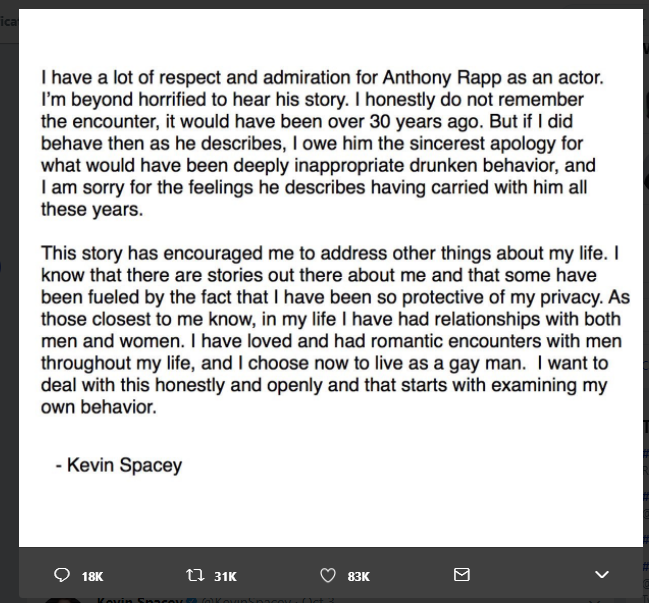Click the reply speech bubble icon
This screenshot has height=603, width=649.
coord(62,575)
